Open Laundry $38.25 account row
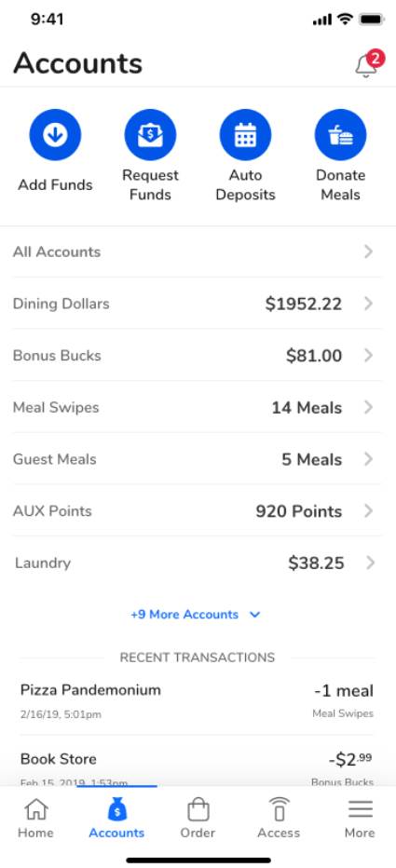The width and height of the screenshot is (396, 868). [198, 563]
